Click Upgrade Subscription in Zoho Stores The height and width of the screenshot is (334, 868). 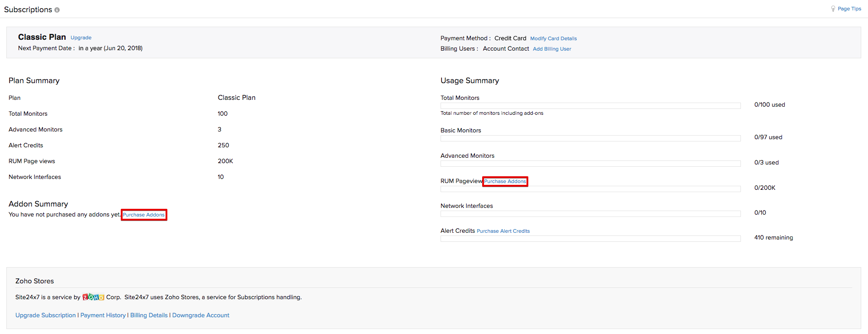coord(46,315)
